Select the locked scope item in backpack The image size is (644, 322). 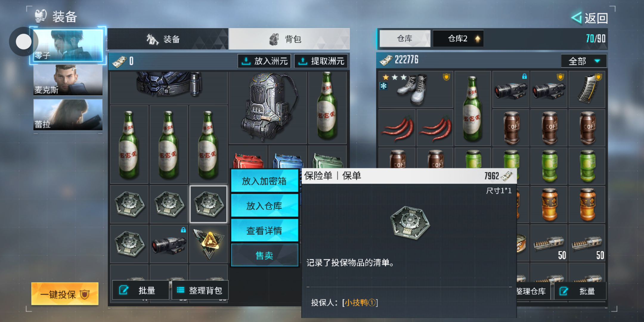coord(169,244)
